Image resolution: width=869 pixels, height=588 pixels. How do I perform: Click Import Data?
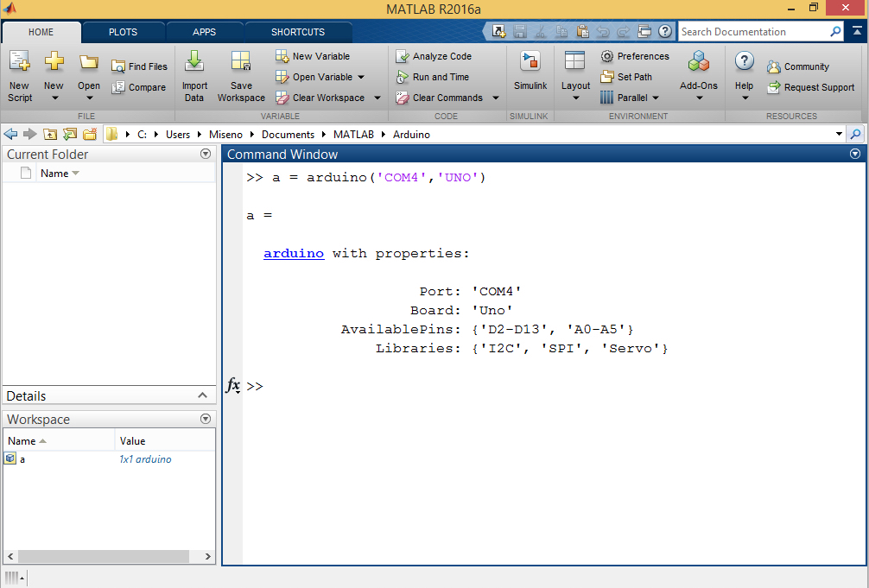(x=194, y=77)
